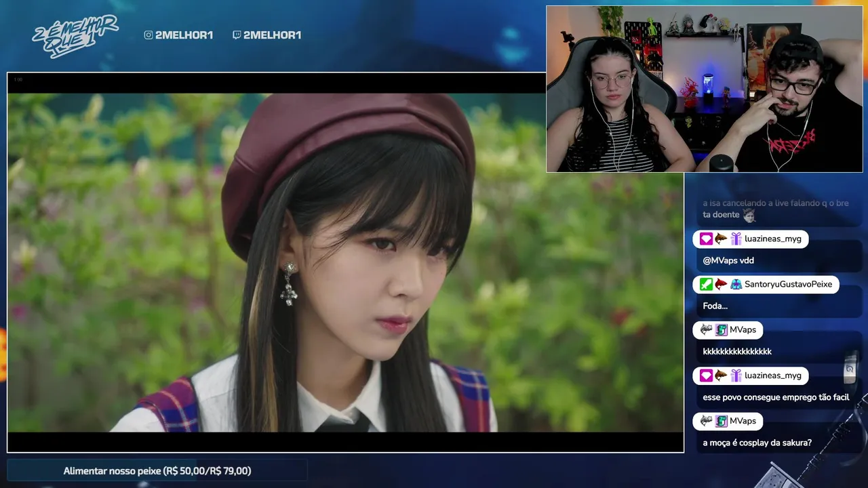Open the Twitch handle 2MELHOR1 text
Screen dimensions: 868x488
click(x=272, y=35)
